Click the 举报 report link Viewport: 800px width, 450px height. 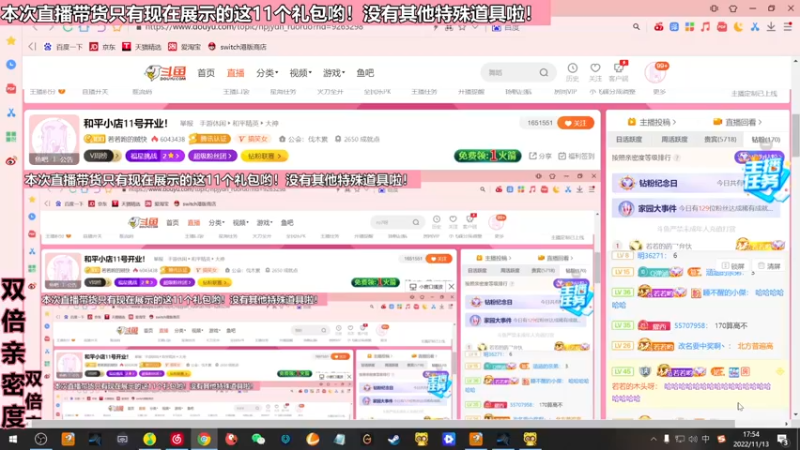click(x=186, y=123)
